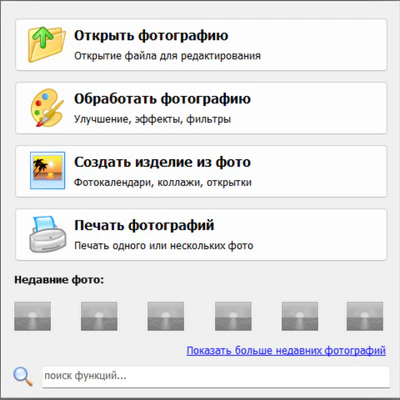The height and width of the screenshot is (400, 400).
Task: Open the fourth recent photo thumbnail
Action: pos(233,316)
